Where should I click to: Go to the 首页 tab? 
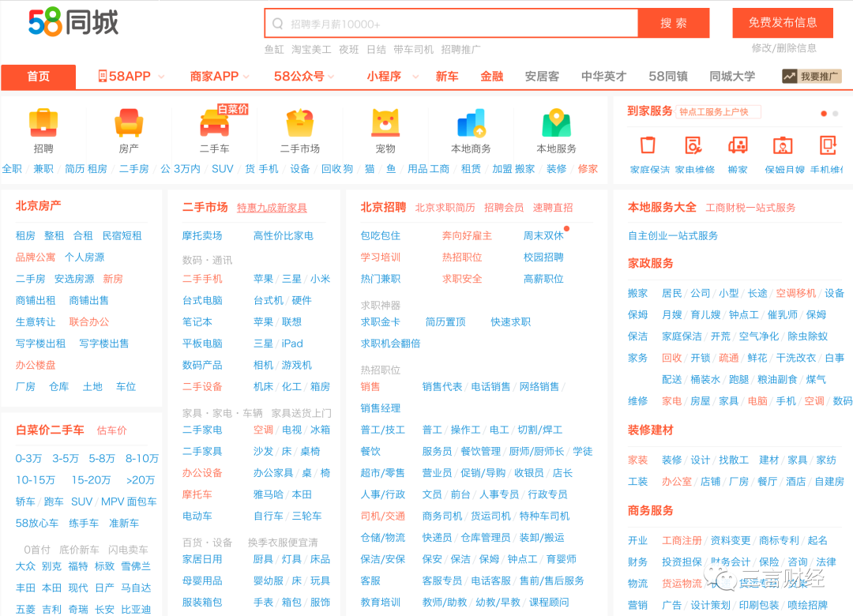pyautogui.click(x=38, y=77)
